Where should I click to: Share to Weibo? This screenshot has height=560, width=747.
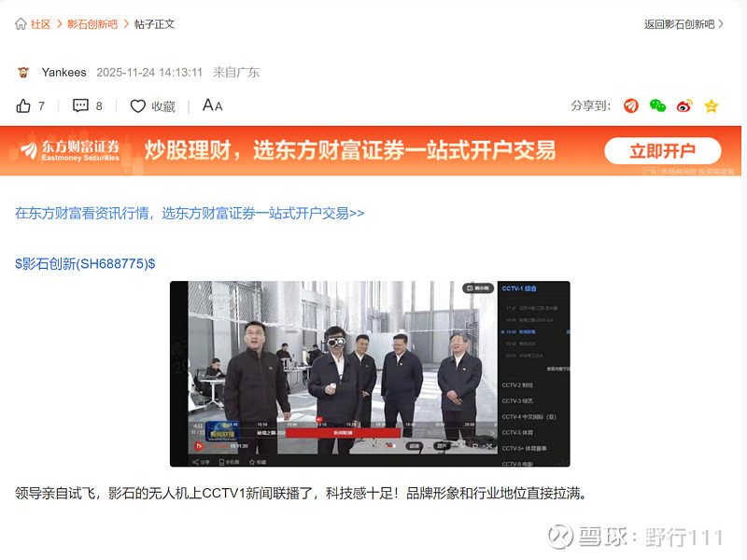(684, 105)
